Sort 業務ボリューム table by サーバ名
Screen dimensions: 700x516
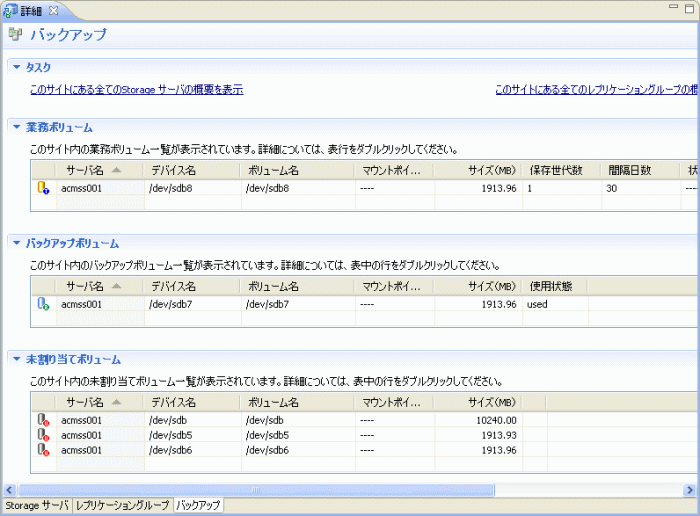(99, 170)
